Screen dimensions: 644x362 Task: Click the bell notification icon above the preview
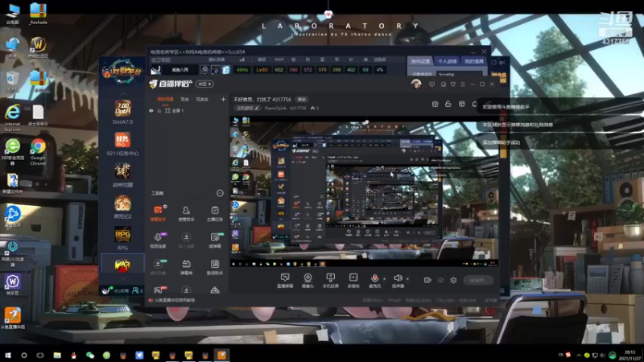[x=475, y=105]
